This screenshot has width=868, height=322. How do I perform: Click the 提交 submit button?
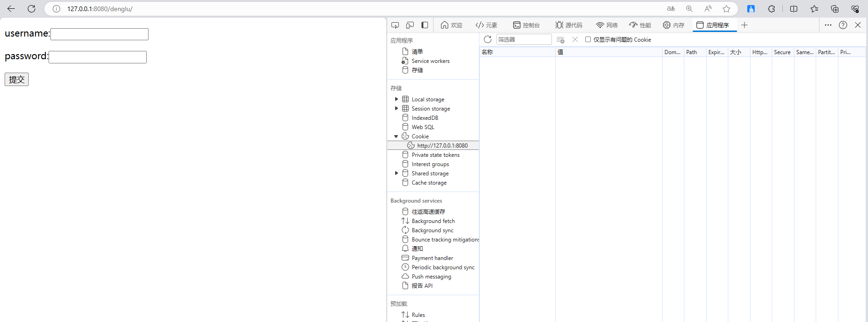pyautogui.click(x=17, y=80)
